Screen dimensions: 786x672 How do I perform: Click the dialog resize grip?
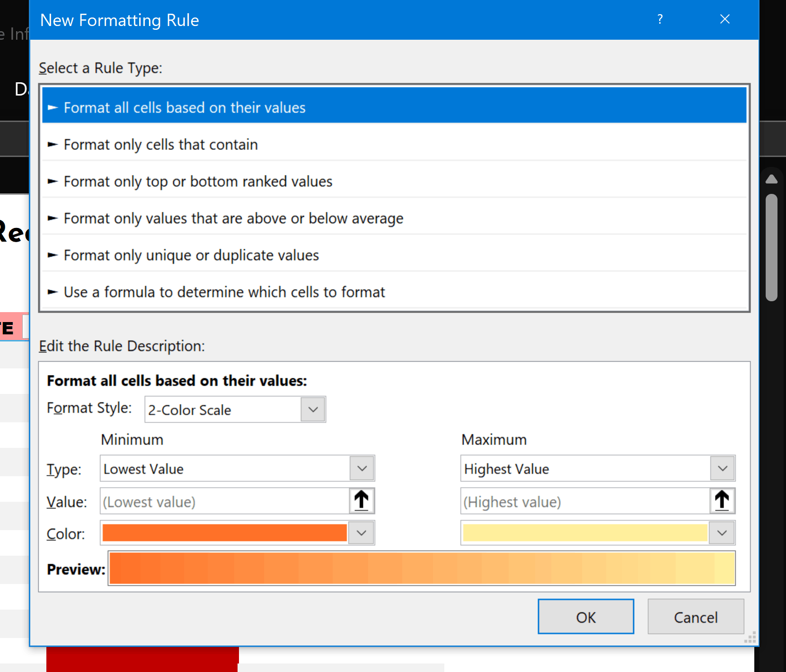click(x=750, y=637)
